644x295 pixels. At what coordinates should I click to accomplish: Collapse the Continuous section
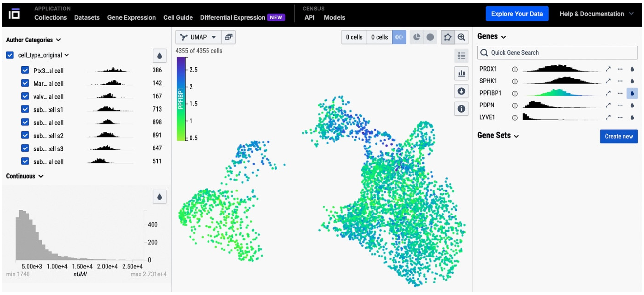point(25,176)
